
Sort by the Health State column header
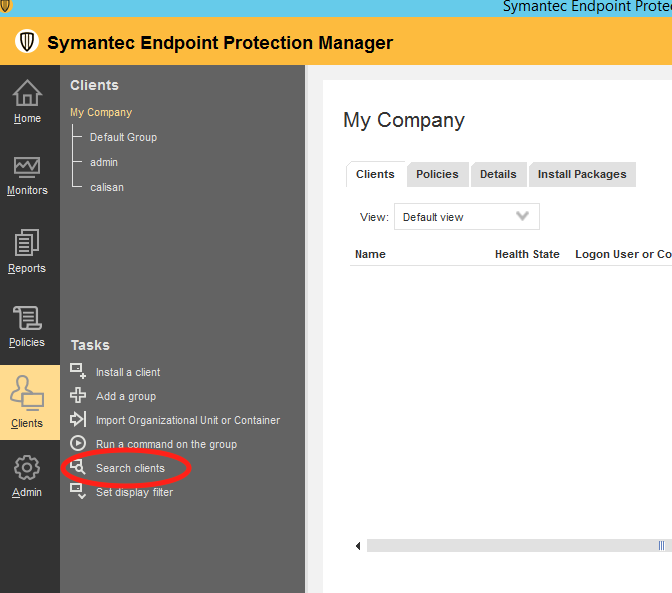coord(527,254)
